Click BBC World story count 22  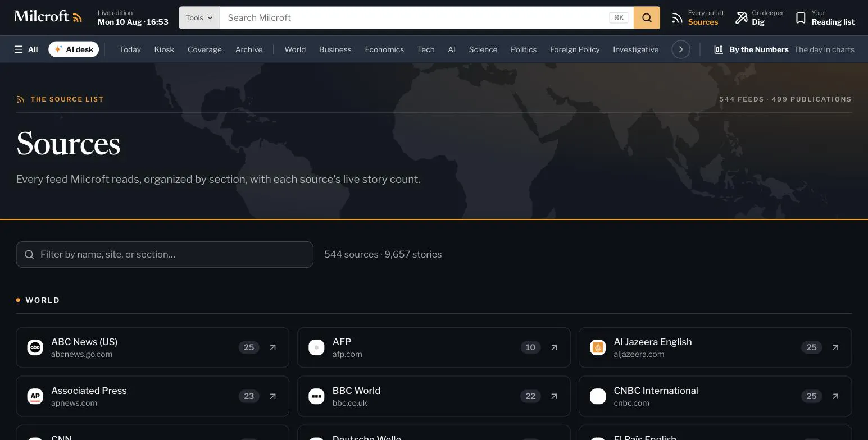point(530,396)
